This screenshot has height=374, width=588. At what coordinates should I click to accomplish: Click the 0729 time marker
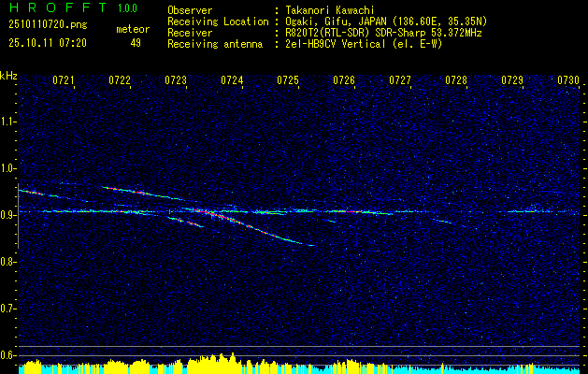[x=512, y=80]
